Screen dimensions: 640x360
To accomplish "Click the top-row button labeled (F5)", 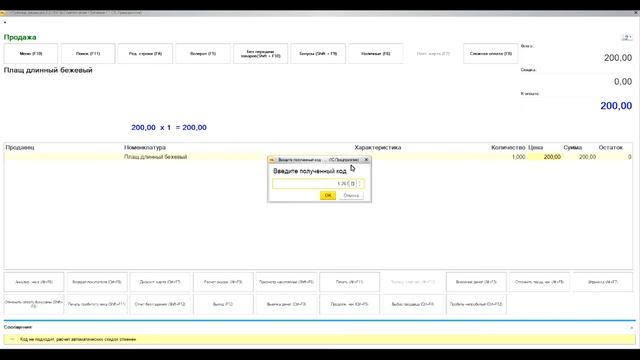I will coord(203,53).
